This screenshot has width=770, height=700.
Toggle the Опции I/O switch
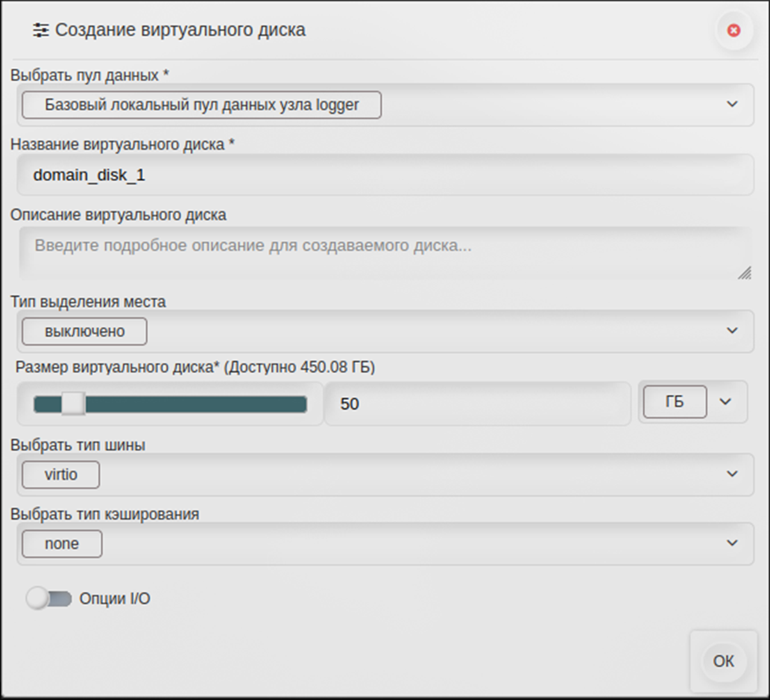click(49, 598)
